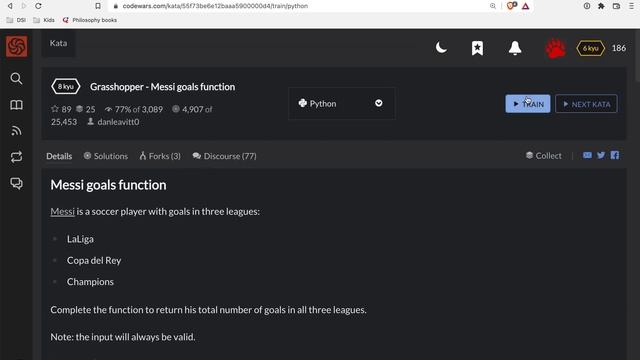Switch to the Forks (3) tab
This screenshot has width=640, height=360.
coord(160,156)
